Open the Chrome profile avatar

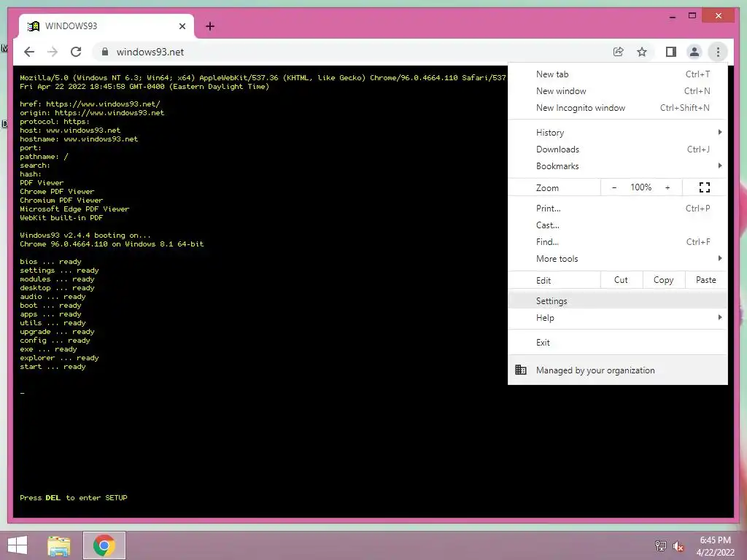694,52
